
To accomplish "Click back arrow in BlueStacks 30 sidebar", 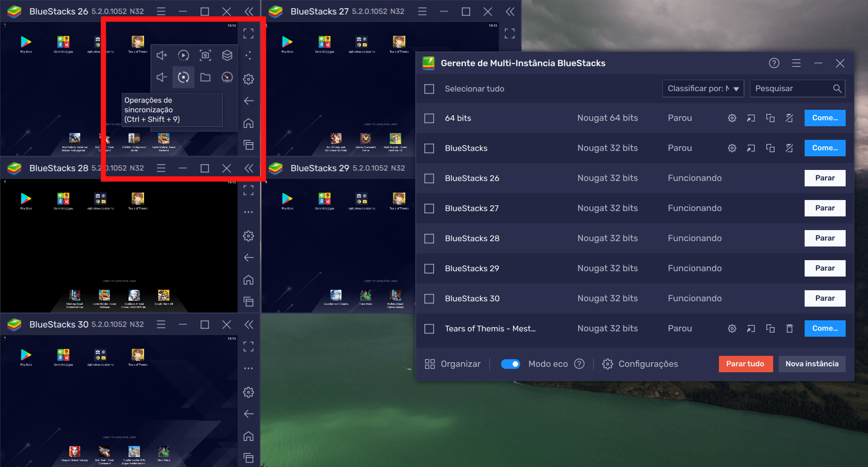I will click(248, 414).
